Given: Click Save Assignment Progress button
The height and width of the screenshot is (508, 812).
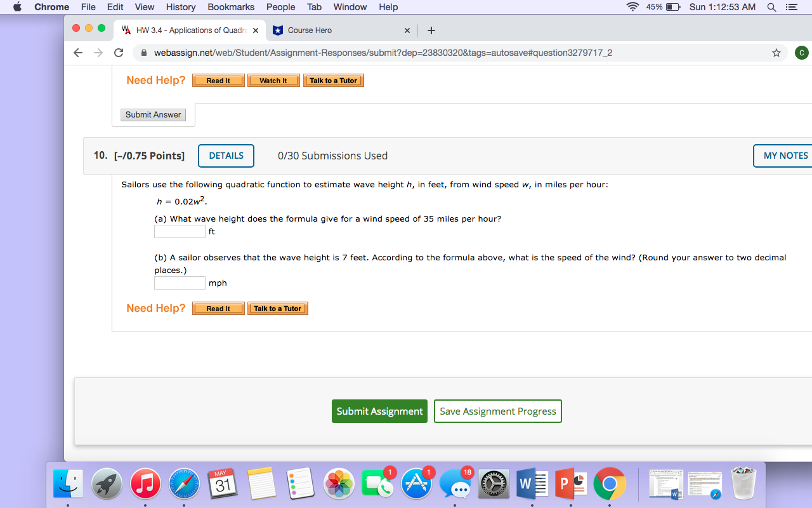Looking at the screenshot, I should (x=498, y=411).
